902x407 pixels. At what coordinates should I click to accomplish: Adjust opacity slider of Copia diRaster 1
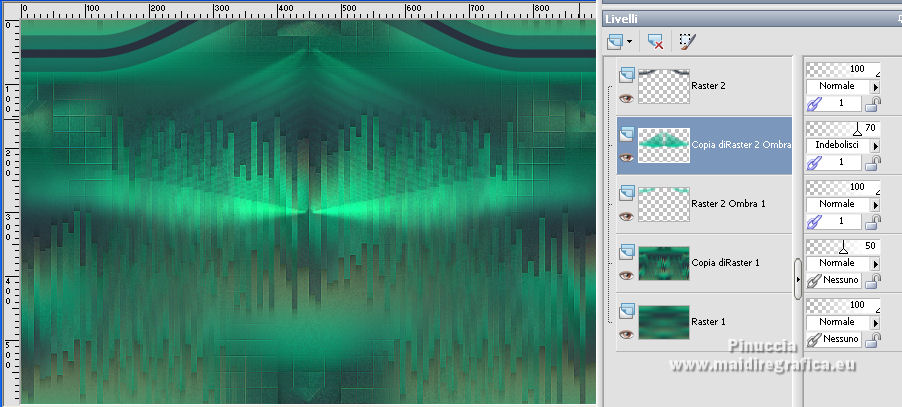[x=843, y=247]
